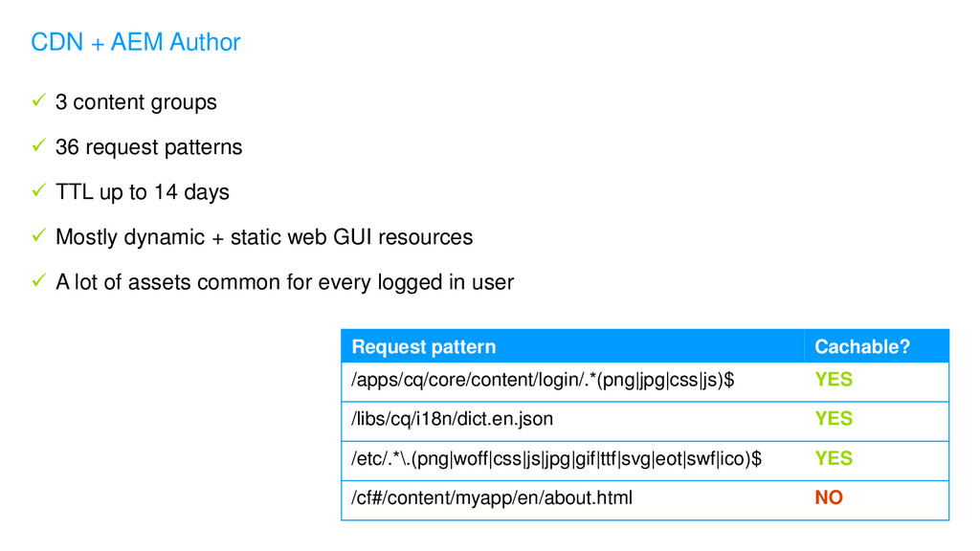Image resolution: width=980 pixels, height=551 pixels.
Task: Select the /apps/cq/core/content/login pattern cell
Action: pyautogui.click(x=572, y=381)
